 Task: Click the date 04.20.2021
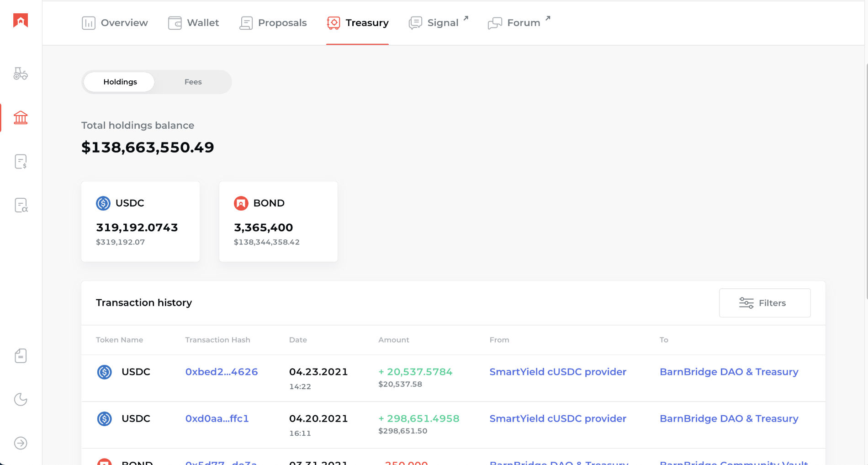pyautogui.click(x=318, y=418)
